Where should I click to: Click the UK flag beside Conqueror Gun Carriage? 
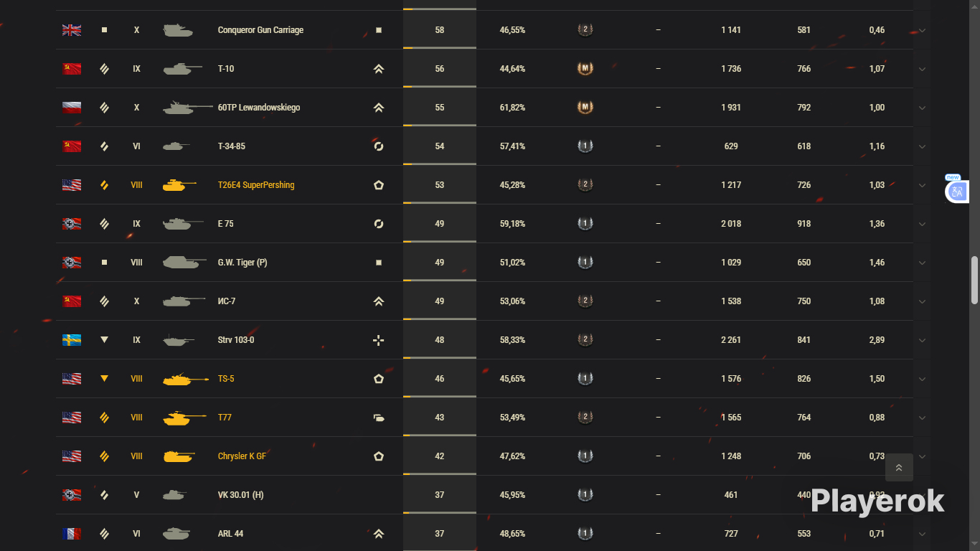(x=72, y=30)
